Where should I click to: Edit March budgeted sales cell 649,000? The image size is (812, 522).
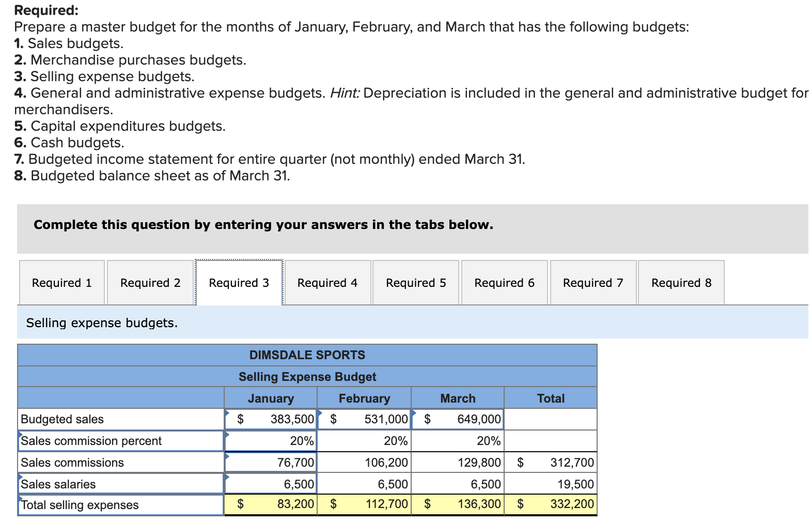tap(458, 419)
